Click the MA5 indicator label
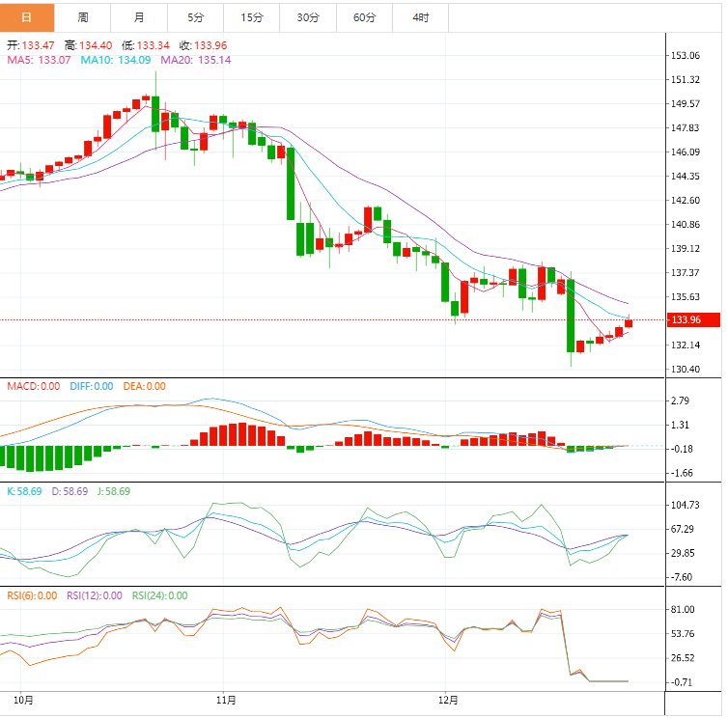Viewport: 728px width, 718px height. pyautogui.click(x=40, y=60)
